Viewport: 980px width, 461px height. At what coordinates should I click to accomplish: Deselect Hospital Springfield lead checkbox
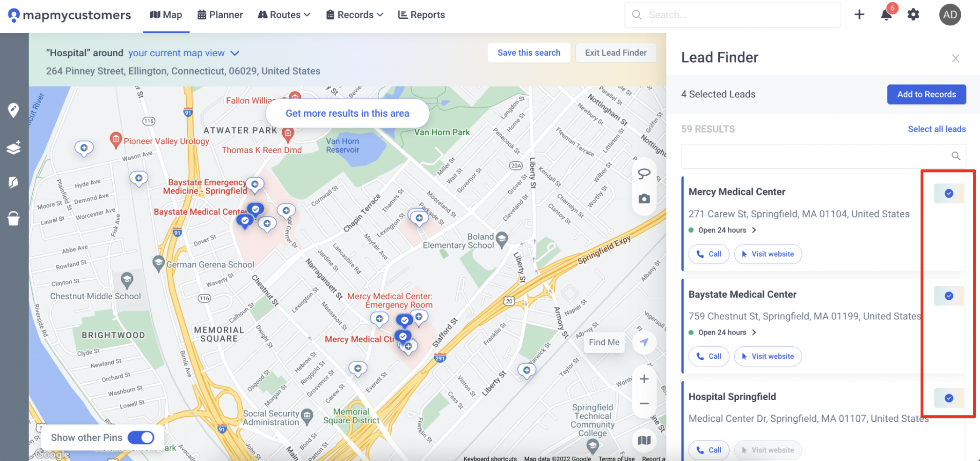pos(949,398)
